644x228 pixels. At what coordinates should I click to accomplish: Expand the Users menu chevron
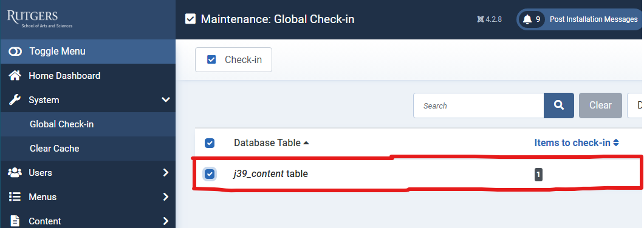click(x=165, y=173)
